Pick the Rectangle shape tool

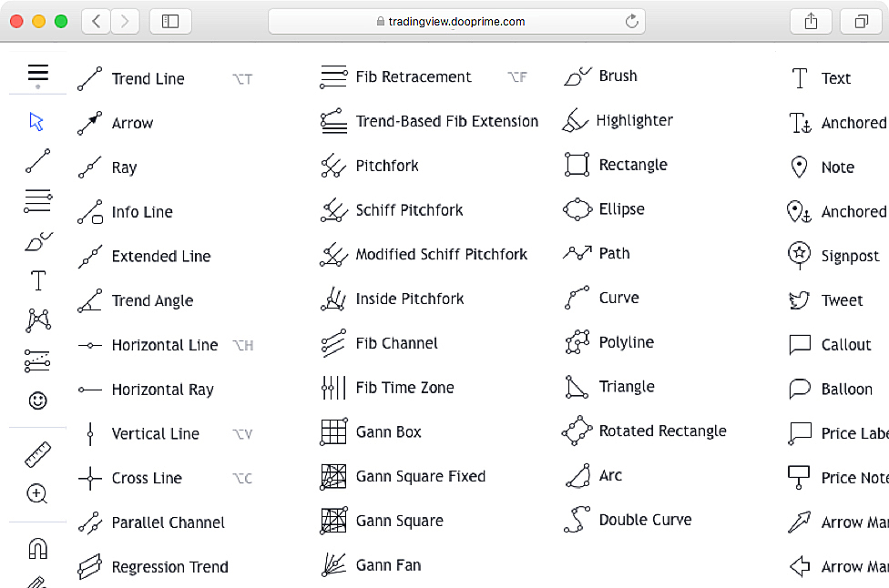click(632, 165)
